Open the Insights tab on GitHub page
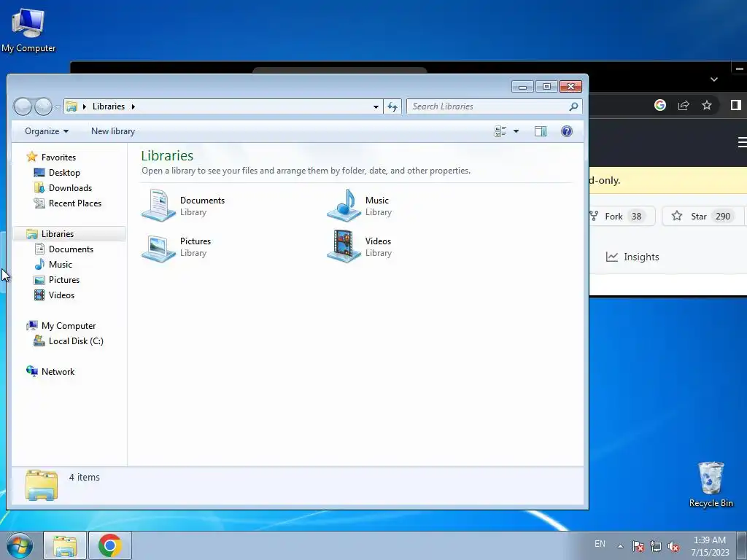747x560 pixels. [x=632, y=257]
